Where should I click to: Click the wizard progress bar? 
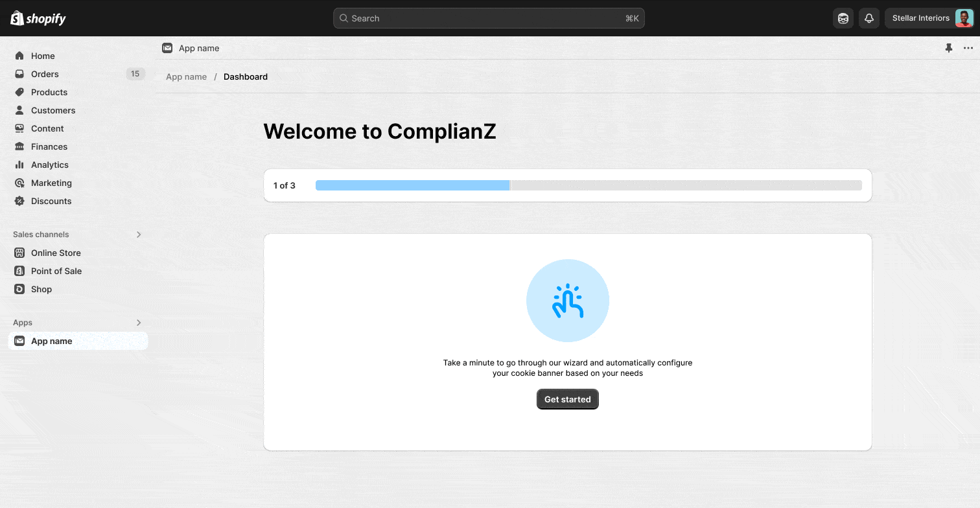point(589,185)
